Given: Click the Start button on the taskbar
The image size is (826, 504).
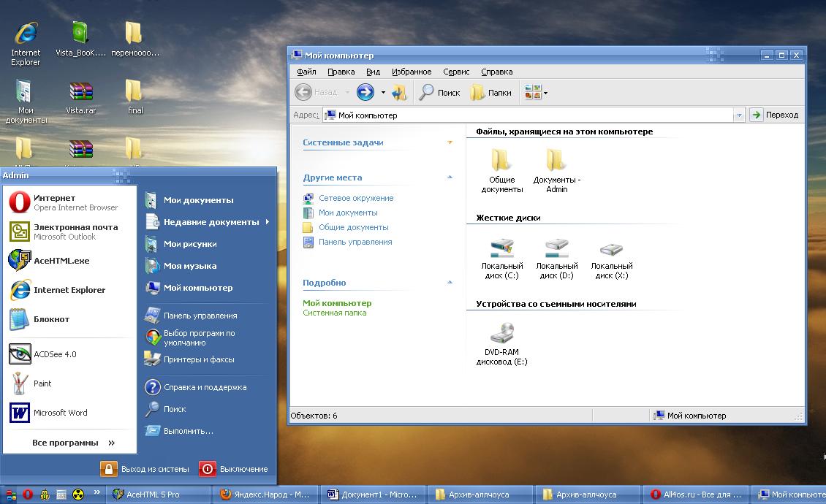Looking at the screenshot, I should tap(10, 495).
